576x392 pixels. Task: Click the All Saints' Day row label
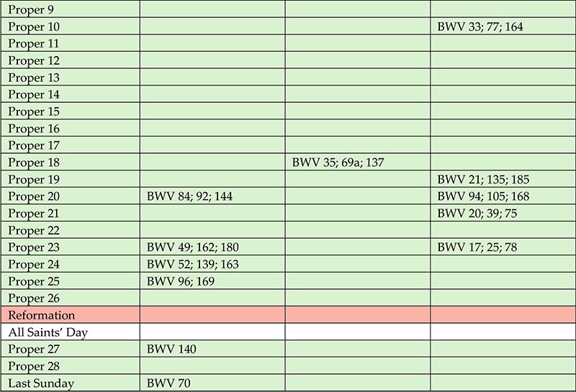pyautogui.click(x=70, y=332)
